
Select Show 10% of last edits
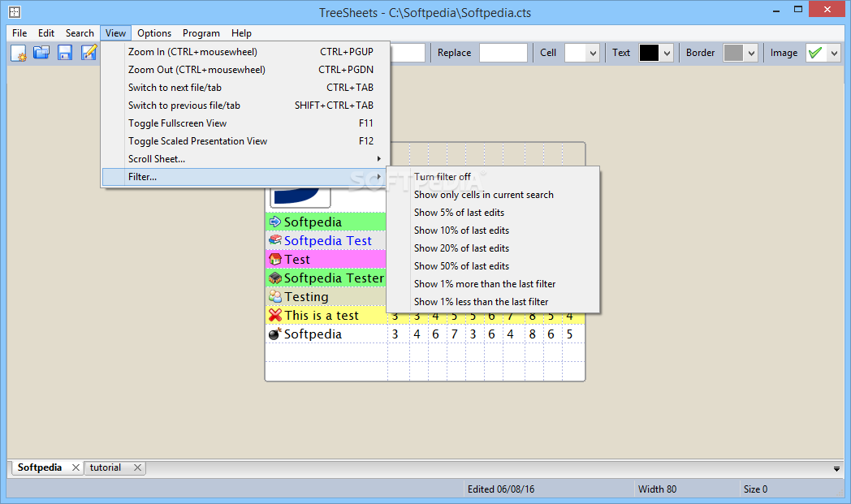[493, 230]
